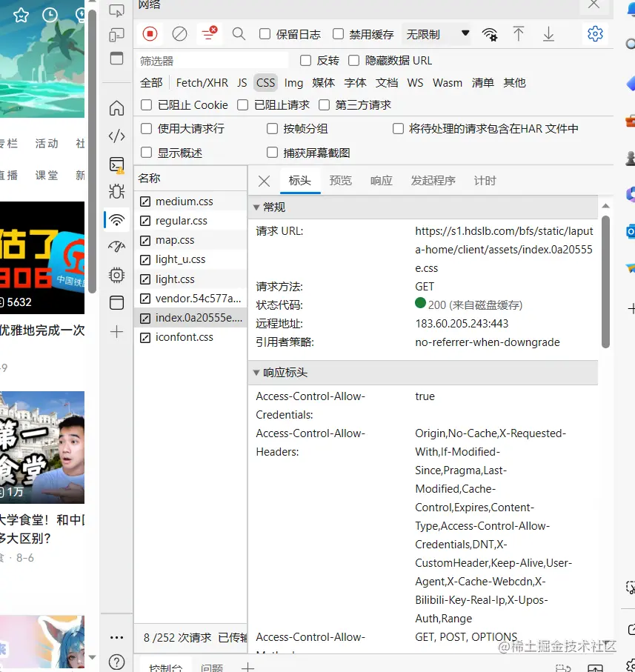
Task: Filter requests by Img
Action: pos(293,83)
